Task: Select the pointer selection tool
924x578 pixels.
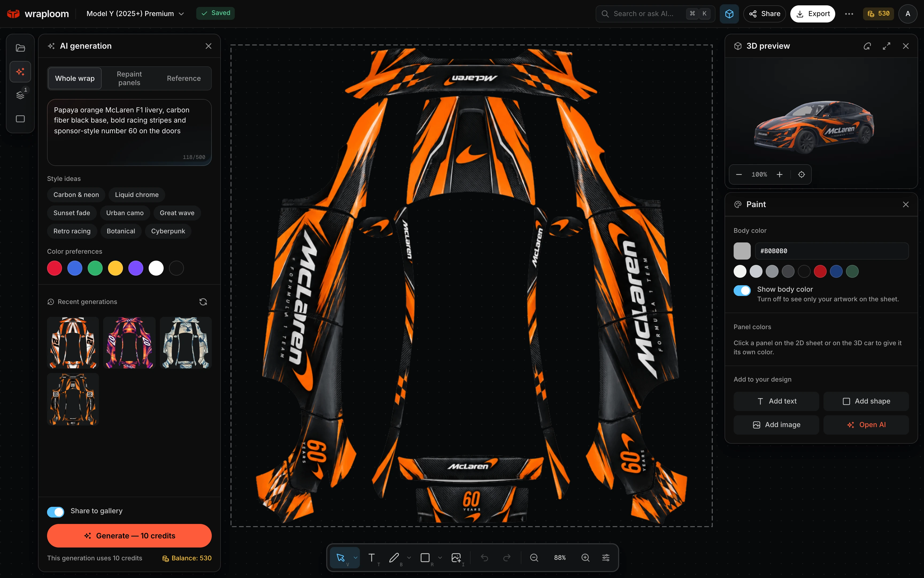Action: tap(341, 558)
